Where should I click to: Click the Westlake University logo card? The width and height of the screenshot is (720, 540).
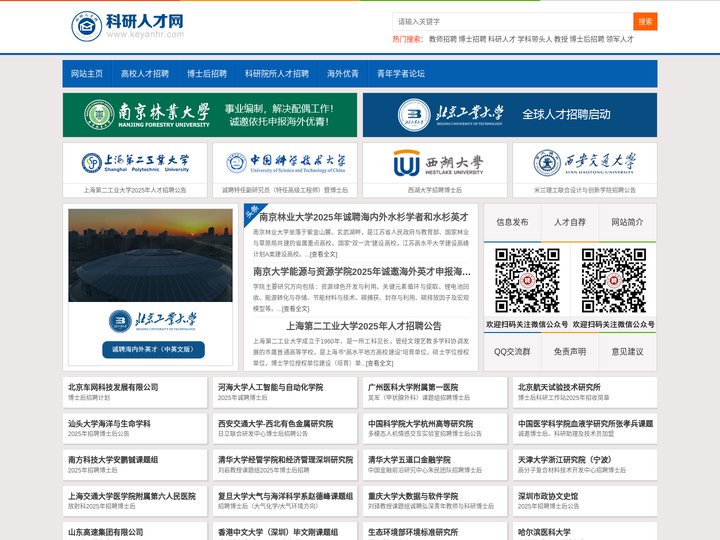(x=435, y=163)
